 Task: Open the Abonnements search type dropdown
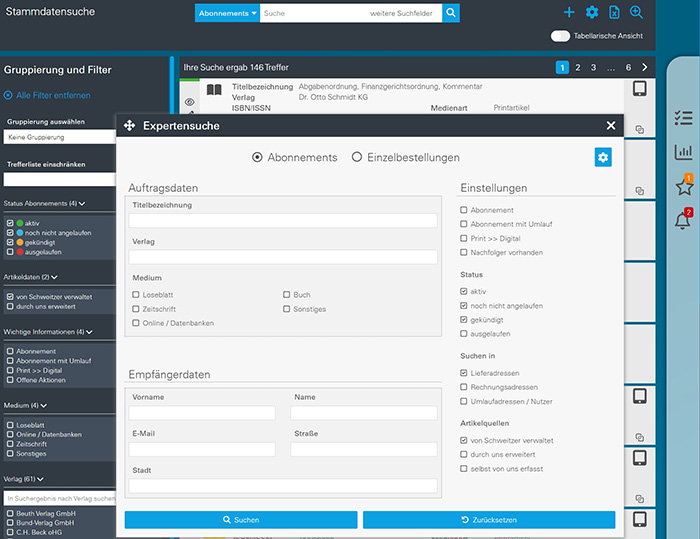coord(227,13)
